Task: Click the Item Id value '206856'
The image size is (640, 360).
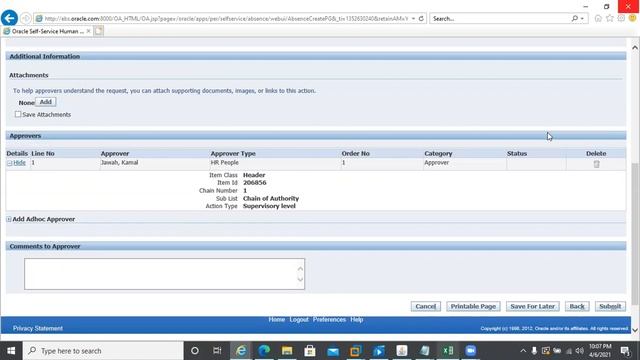Action: [255, 183]
